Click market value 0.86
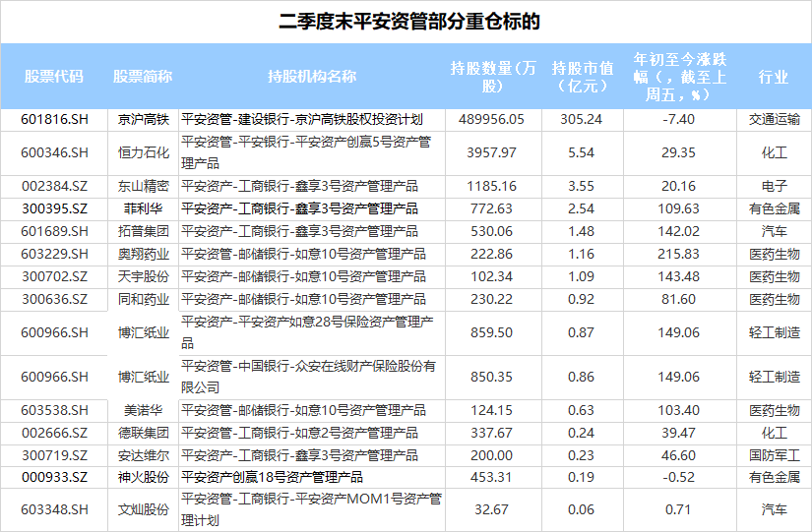 coord(582,378)
